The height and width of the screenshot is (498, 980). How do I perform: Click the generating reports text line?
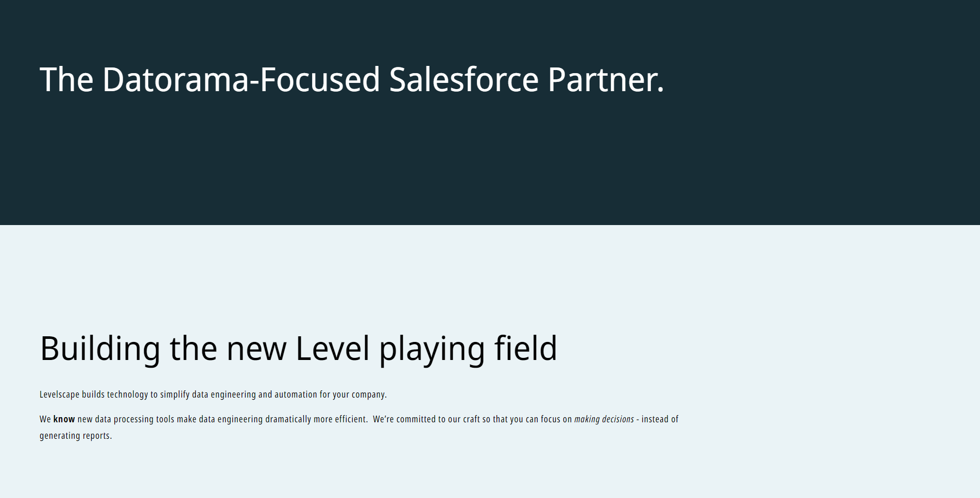(x=76, y=436)
